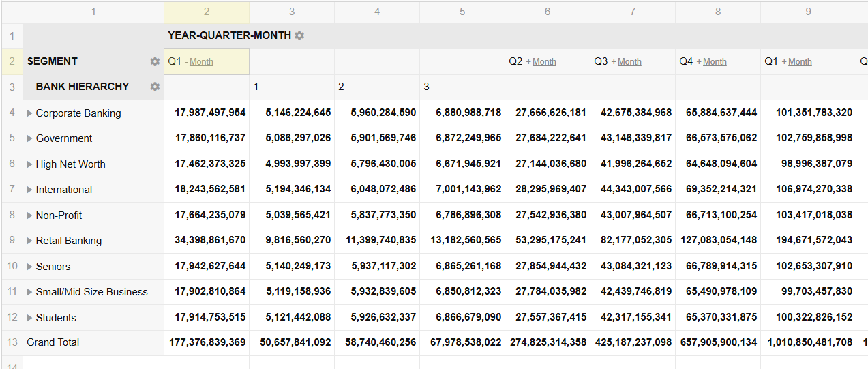
Task: Open SEGMENT field gear settings
Action: pyautogui.click(x=155, y=61)
